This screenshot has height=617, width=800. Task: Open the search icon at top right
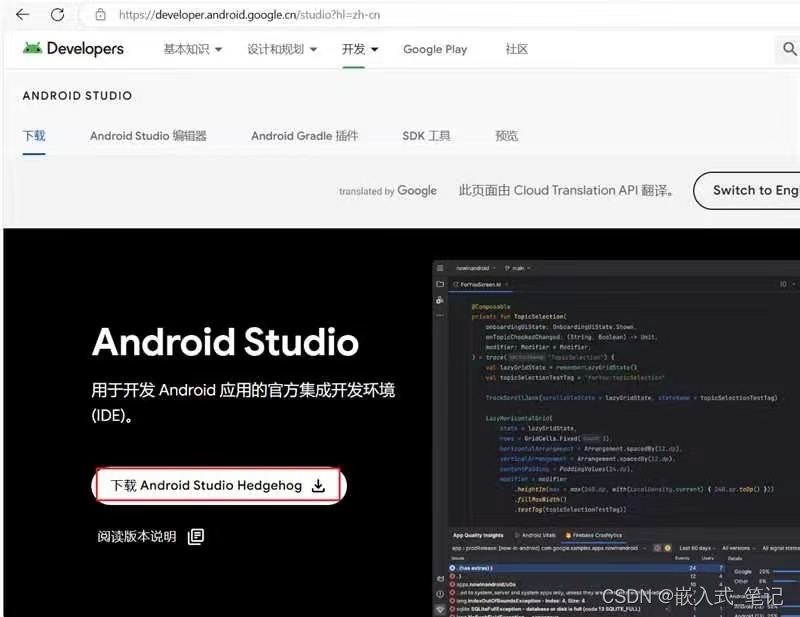point(789,48)
